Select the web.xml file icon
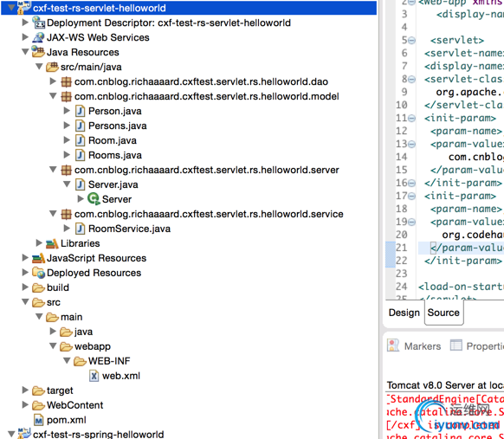The image size is (504, 439). [x=94, y=376]
